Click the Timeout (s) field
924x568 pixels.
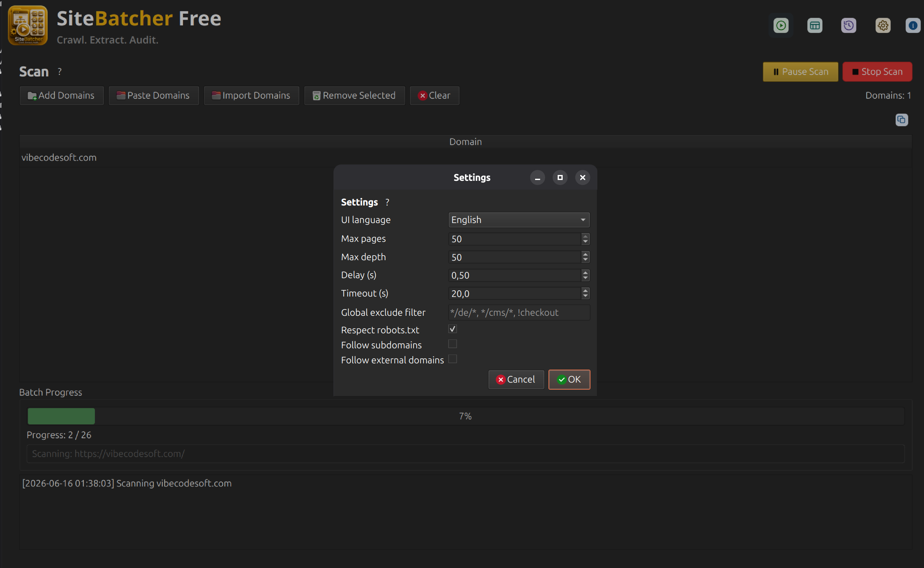click(x=515, y=294)
